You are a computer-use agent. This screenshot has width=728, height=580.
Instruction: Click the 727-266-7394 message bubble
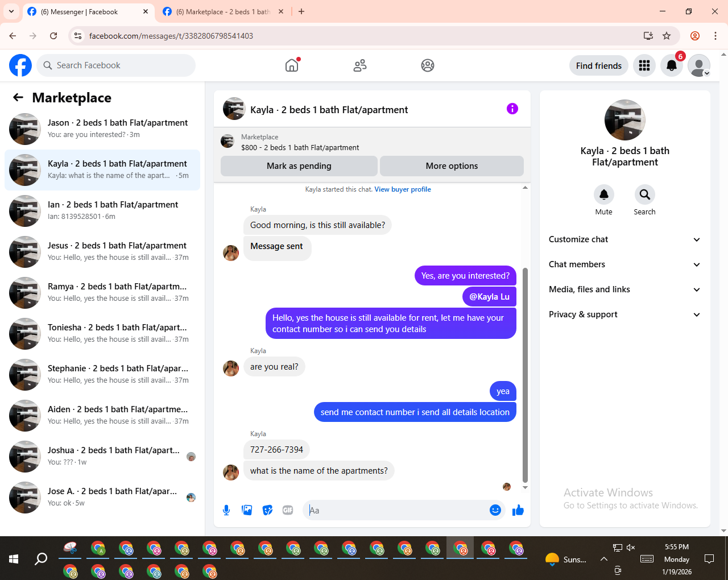tap(276, 450)
